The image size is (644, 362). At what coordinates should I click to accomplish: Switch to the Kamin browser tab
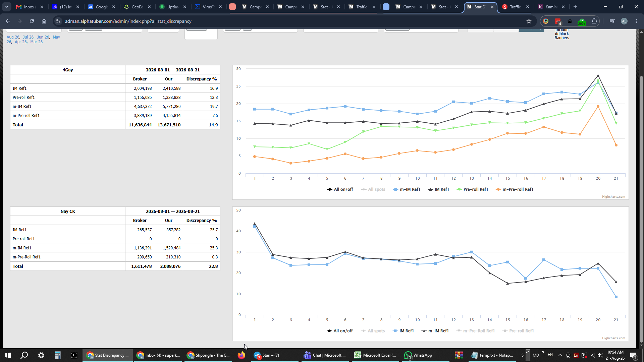(x=551, y=7)
